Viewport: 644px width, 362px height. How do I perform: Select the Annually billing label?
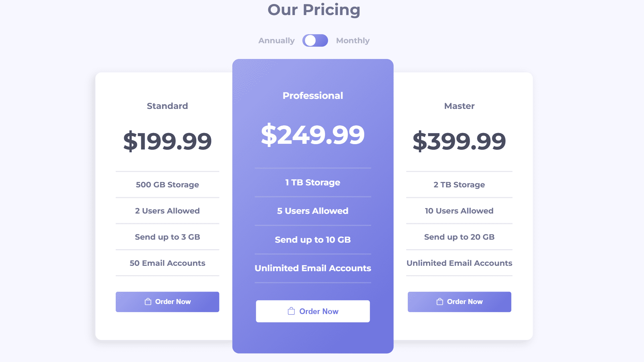coord(276,41)
